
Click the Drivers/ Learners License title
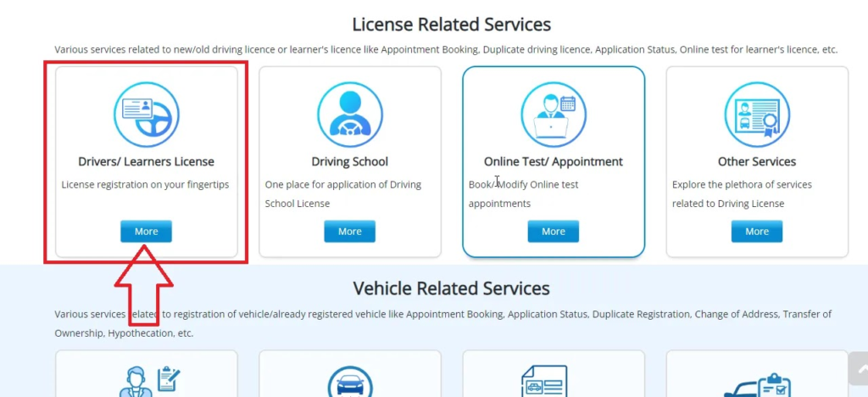(146, 162)
